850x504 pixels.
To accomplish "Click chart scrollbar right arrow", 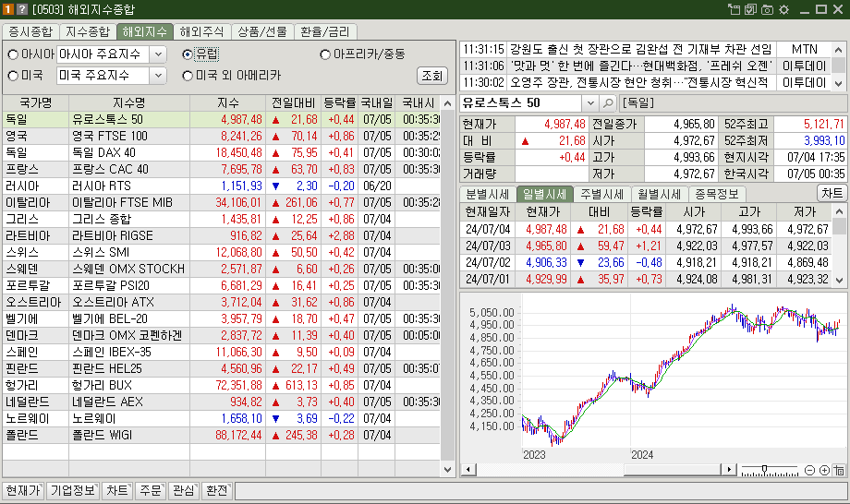I will (729, 470).
